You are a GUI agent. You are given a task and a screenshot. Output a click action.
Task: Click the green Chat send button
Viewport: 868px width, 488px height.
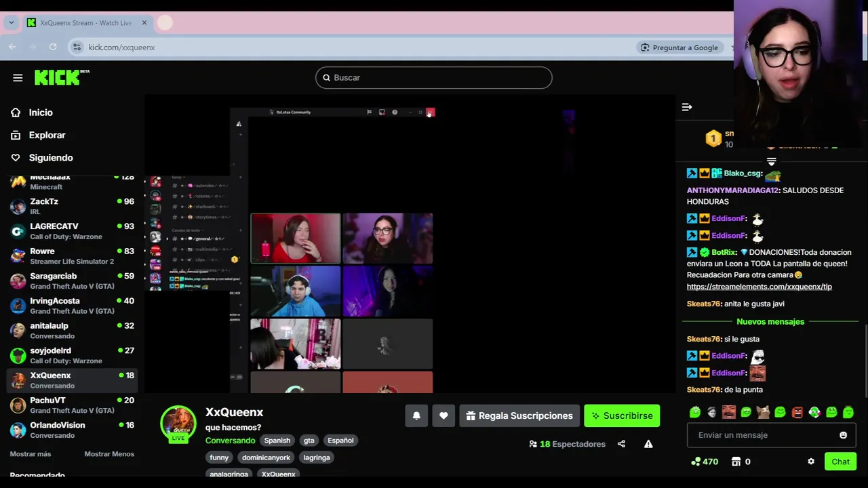pyautogui.click(x=840, y=462)
